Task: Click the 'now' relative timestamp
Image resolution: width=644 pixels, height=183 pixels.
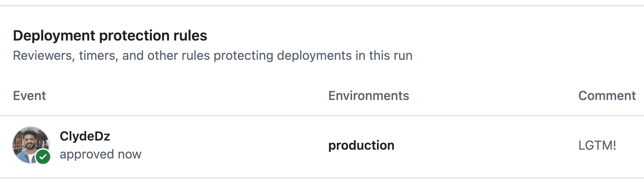Action: (x=130, y=154)
